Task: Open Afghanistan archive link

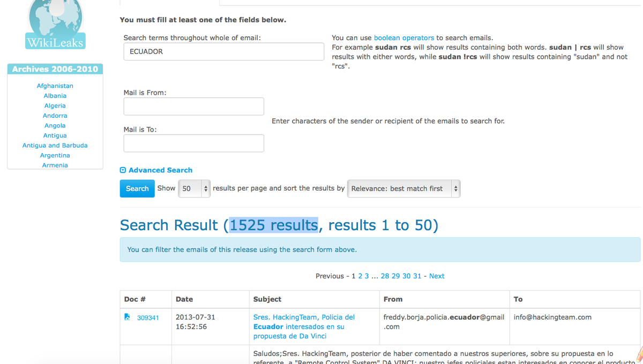Action: (55, 86)
